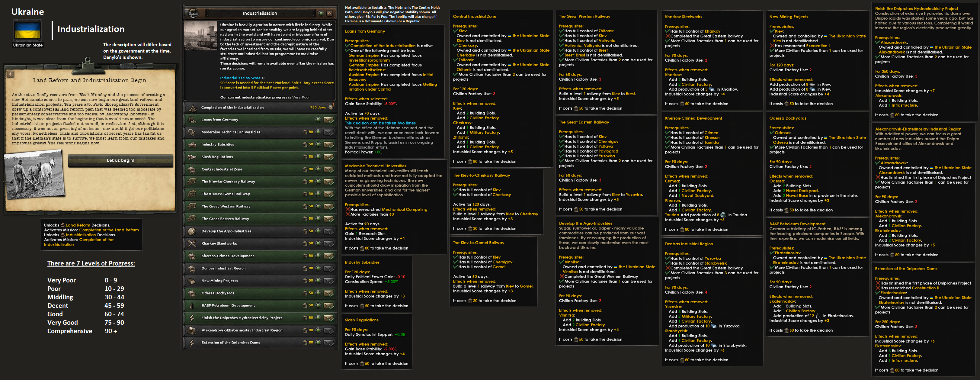Click the greyed envelope for Modernise Technical Universities
Image resolution: width=980 pixels, height=380 pixels.
coord(329,132)
